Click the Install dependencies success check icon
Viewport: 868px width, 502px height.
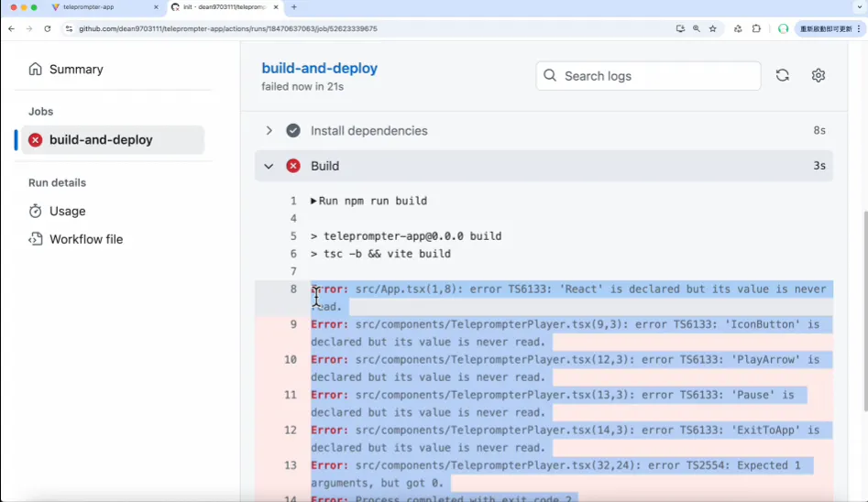293,131
